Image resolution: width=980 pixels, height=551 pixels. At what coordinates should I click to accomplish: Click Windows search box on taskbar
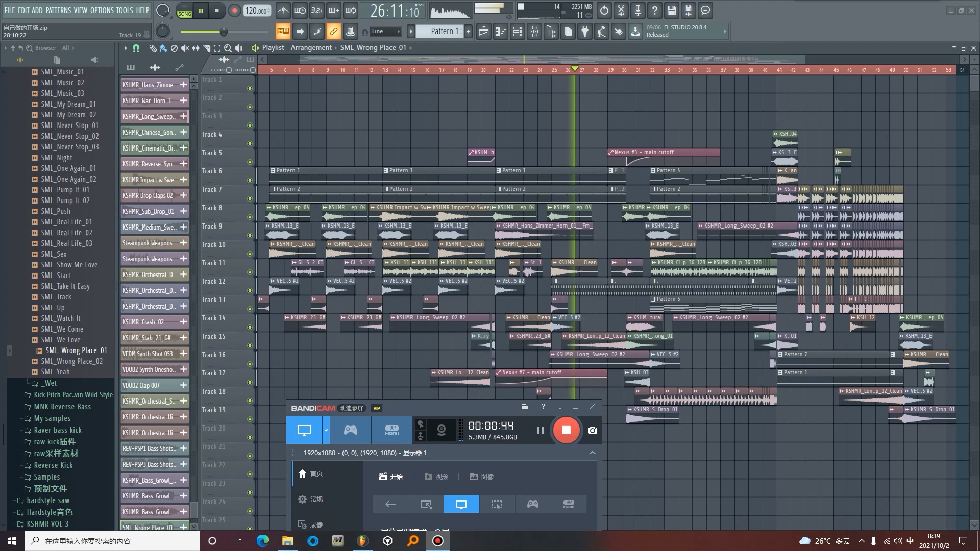(112, 541)
